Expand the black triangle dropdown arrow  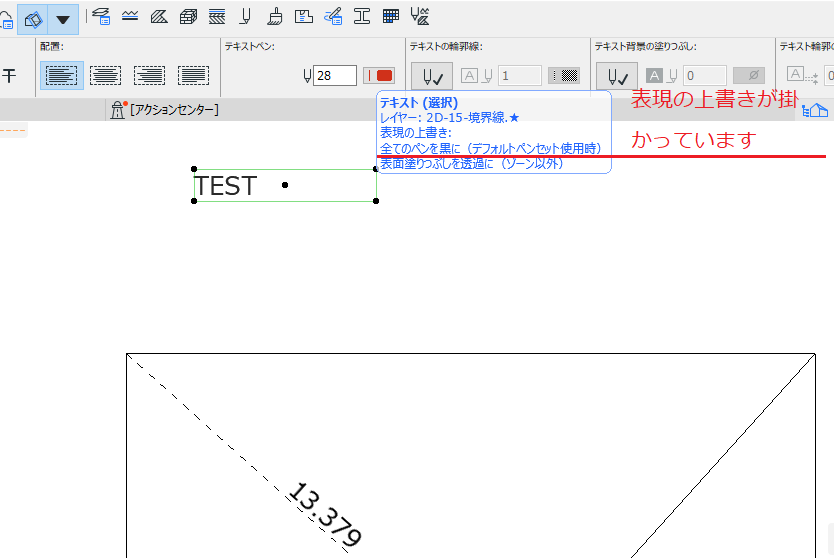tap(63, 20)
